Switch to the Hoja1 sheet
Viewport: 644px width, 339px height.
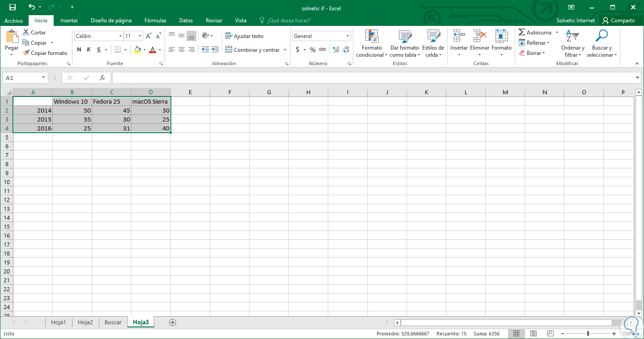coord(59,322)
